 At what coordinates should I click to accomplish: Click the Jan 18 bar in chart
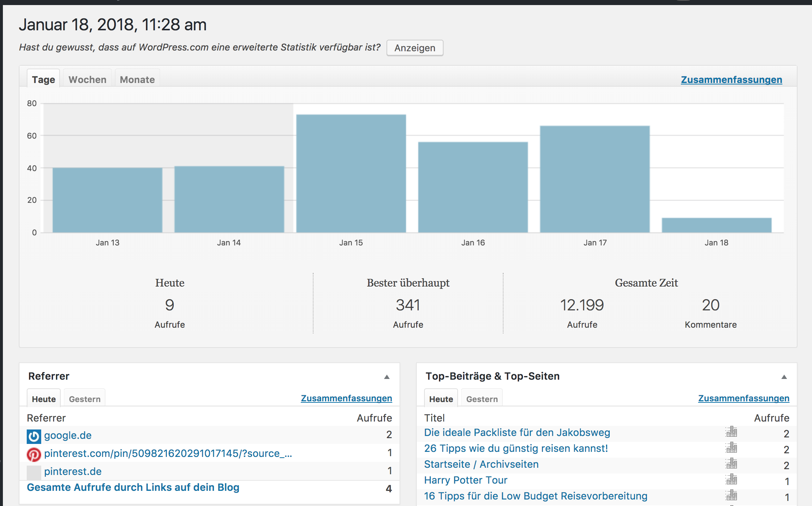point(717,225)
